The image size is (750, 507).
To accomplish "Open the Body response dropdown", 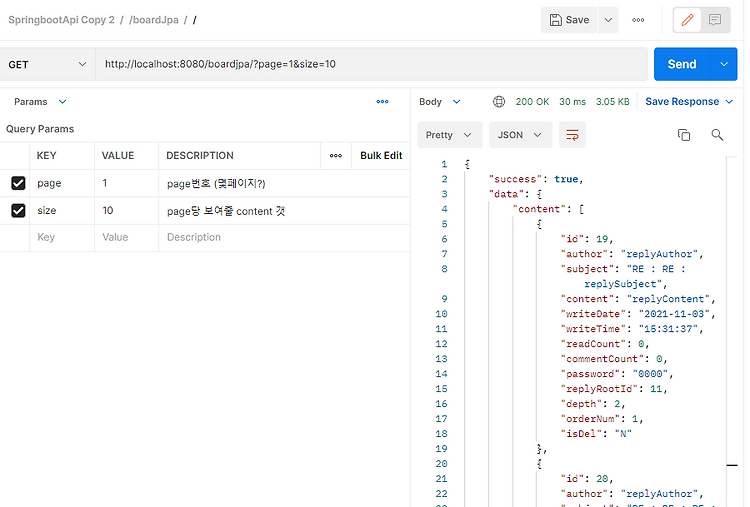I will [440, 102].
